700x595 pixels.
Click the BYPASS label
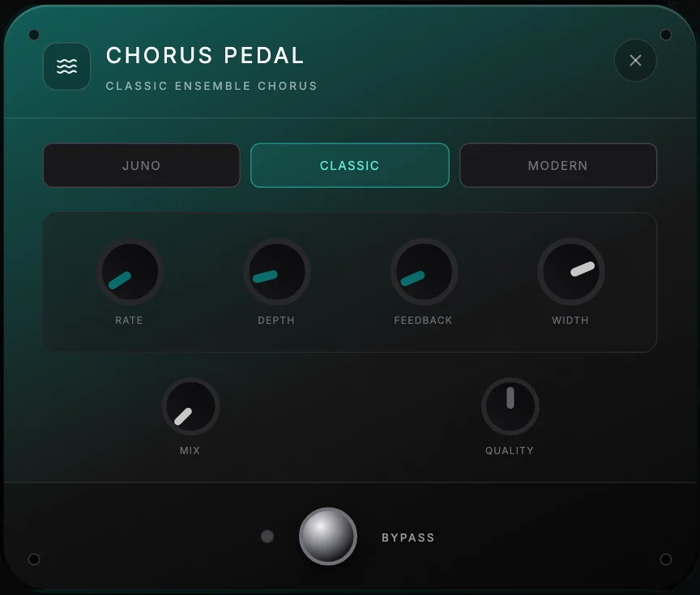tap(408, 538)
